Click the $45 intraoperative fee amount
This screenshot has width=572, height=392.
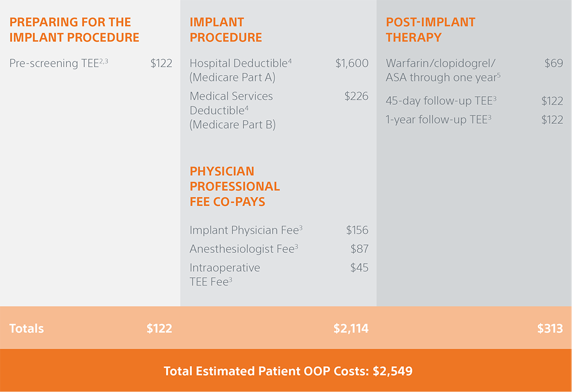(359, 268)
